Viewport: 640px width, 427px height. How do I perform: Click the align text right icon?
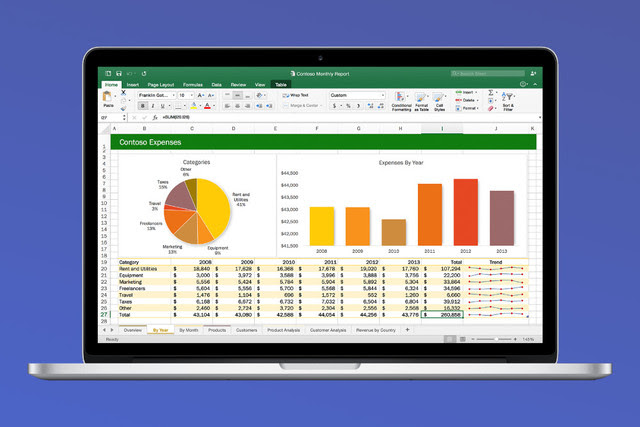coord(247,106)
